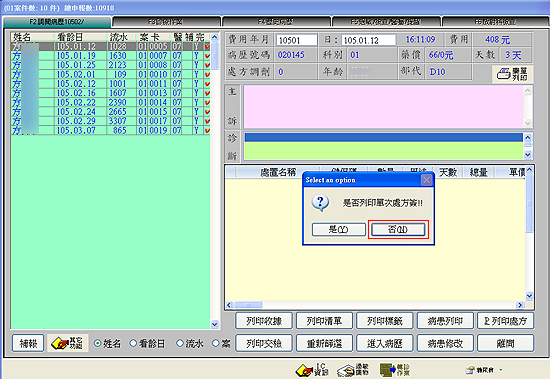Open the small dropdown arrow in bottom-right tray
This screenshot has width=550, height=379.
(501, 370)
